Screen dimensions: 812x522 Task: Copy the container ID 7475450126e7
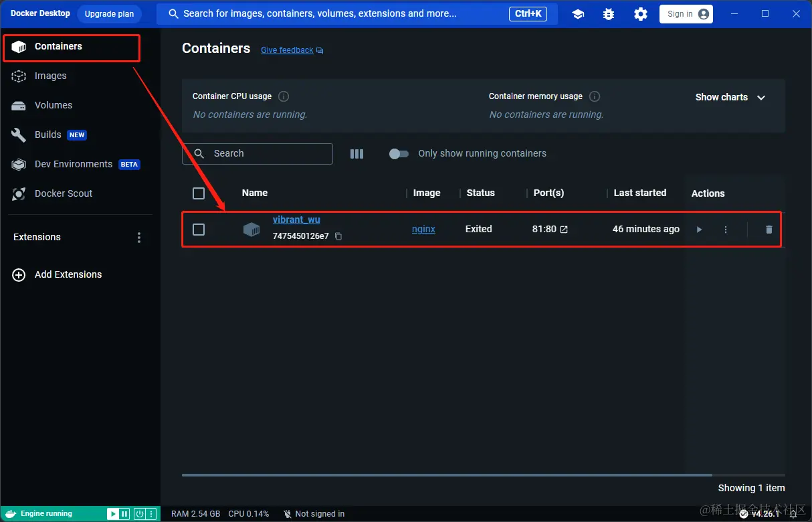point(338,236)
